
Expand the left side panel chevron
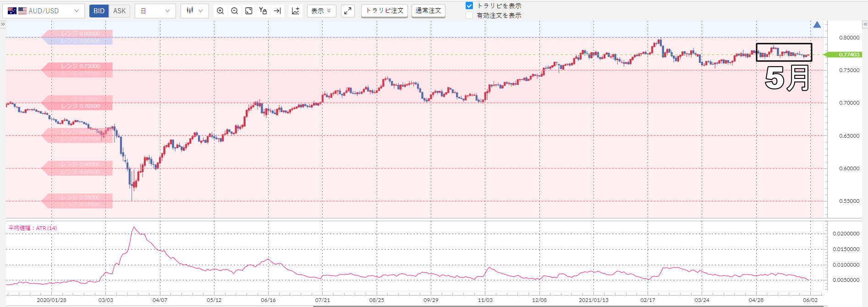tap(3, 24)
